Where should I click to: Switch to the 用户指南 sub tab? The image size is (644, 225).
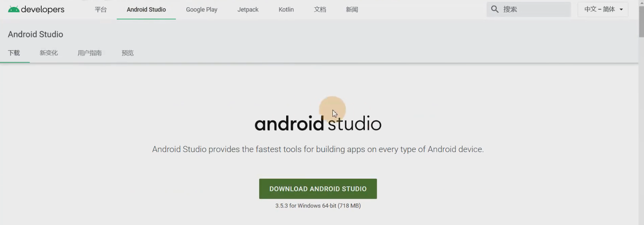pos(90,53)
